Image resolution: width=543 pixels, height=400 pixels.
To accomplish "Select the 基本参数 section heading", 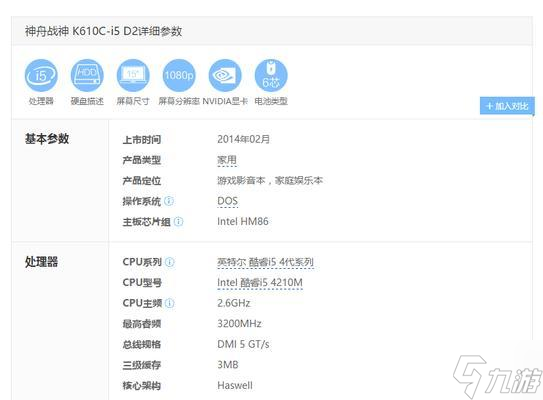I will click(47, 139).
